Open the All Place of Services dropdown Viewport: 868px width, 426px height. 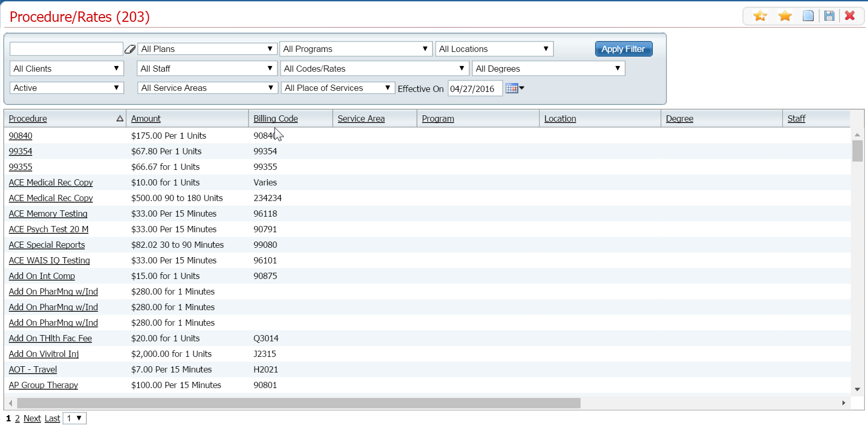tap(337, 88)
